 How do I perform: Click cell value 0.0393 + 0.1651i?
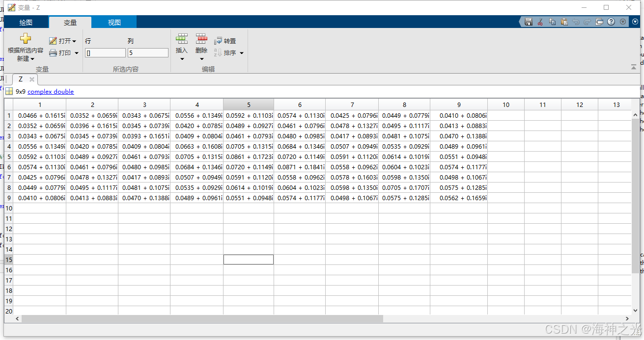click(144, 136)
